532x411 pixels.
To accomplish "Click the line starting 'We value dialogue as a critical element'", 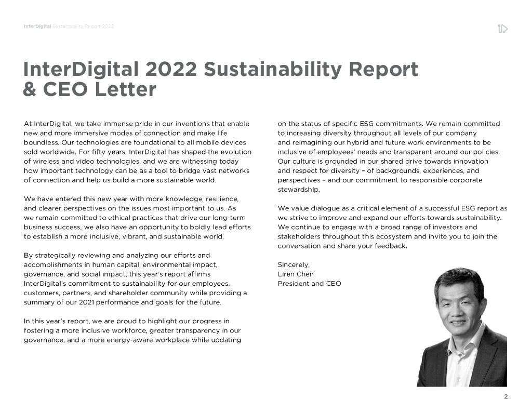I will [393, 208].
